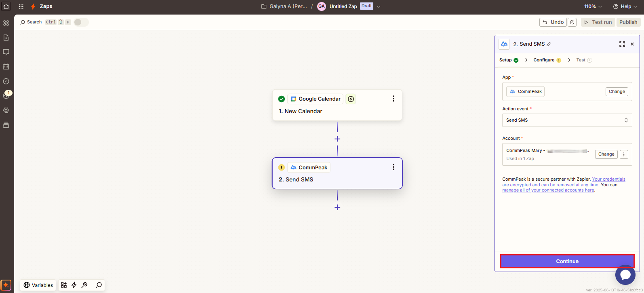This screenshot has height=293, width=644.
Task: Open the calendar icon in left sidebar
Action: tap(6, 67)
